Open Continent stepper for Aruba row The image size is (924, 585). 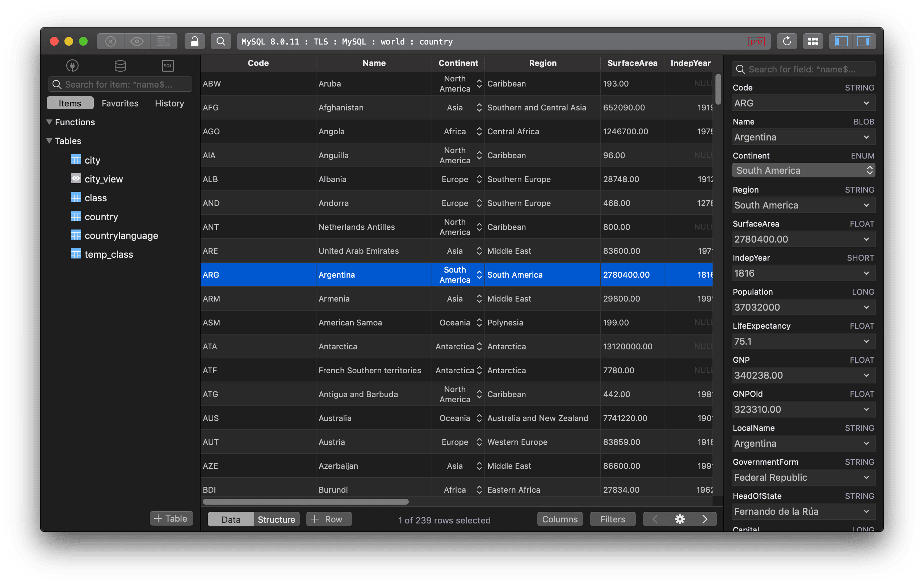click(x=479, y=84)
